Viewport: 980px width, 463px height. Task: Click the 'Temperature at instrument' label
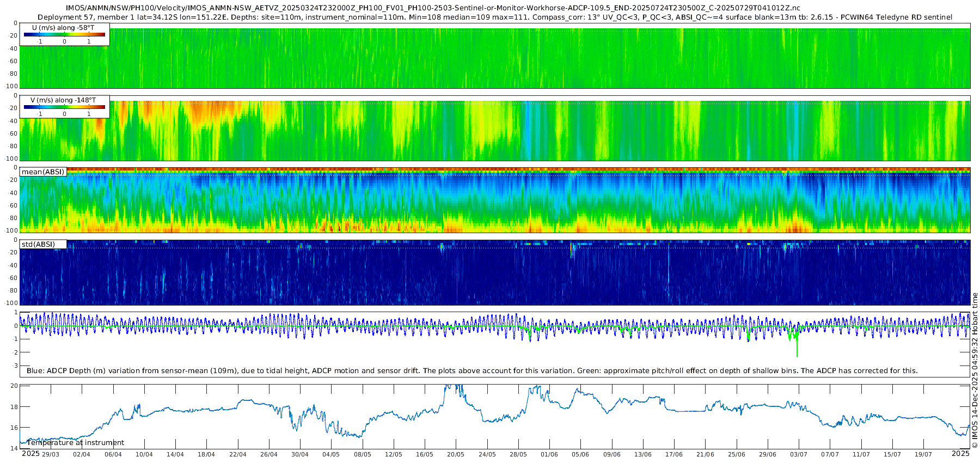(76, 443)
